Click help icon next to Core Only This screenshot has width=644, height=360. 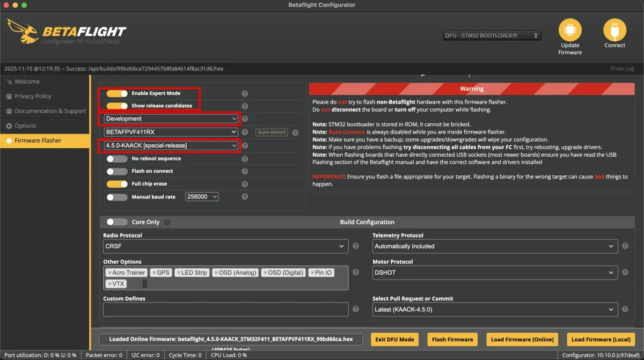coord(167,222)
